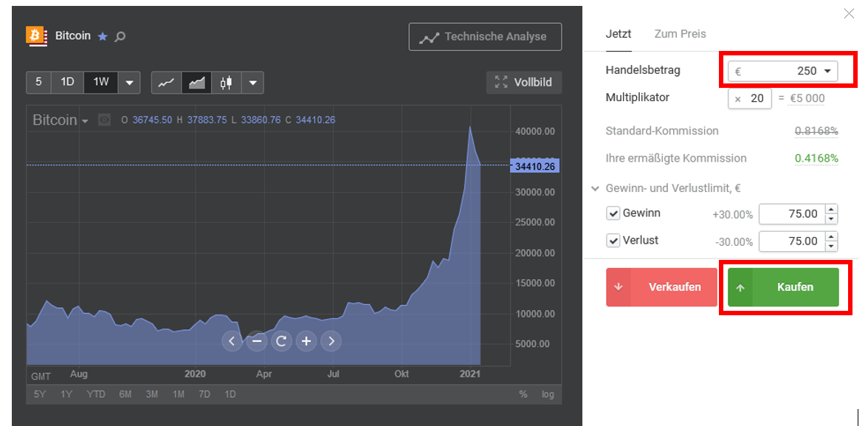Select the line chart type icon

(166, 83)
